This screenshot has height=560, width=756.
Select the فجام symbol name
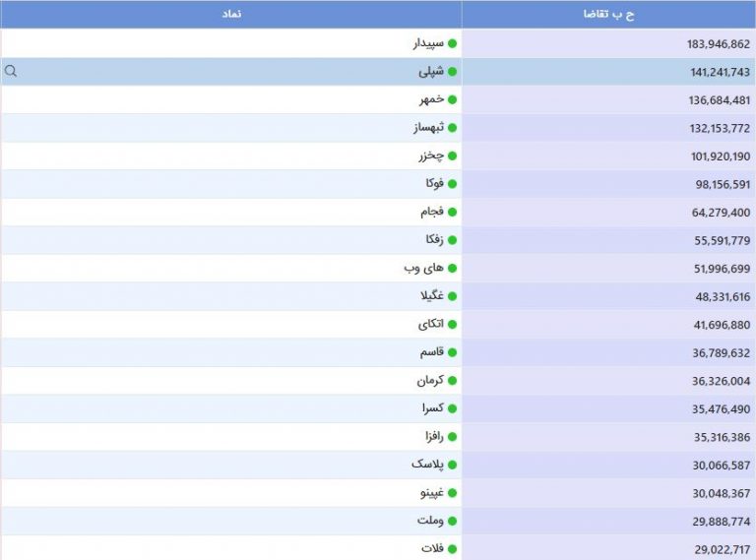(x=432, y=212)
